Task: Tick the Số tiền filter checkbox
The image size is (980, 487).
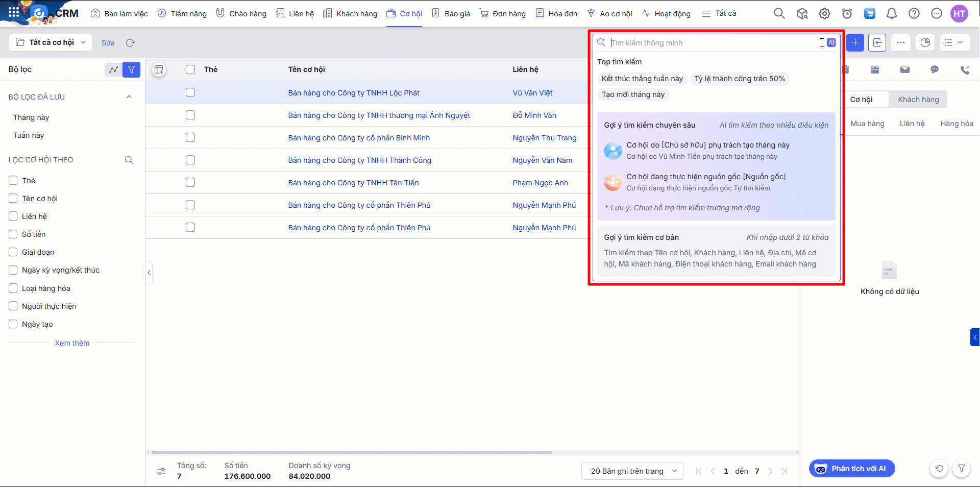Action: click(x=13, y=234)
